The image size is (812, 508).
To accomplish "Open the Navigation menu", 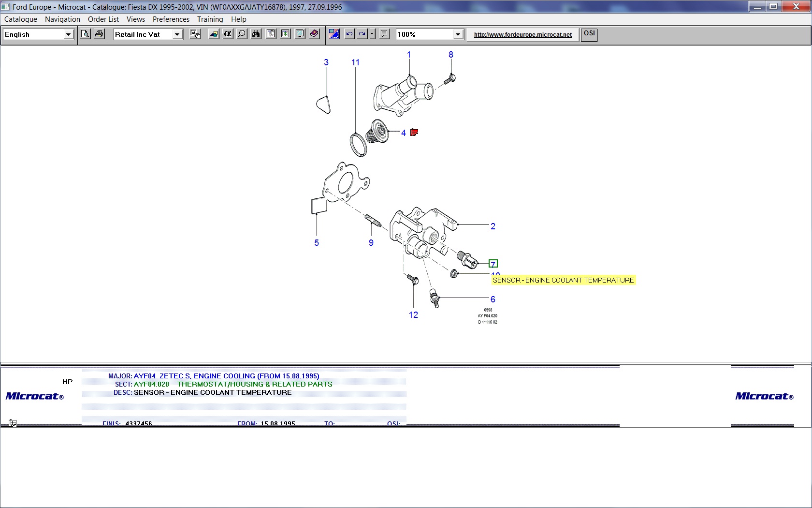I will point(62,19).
